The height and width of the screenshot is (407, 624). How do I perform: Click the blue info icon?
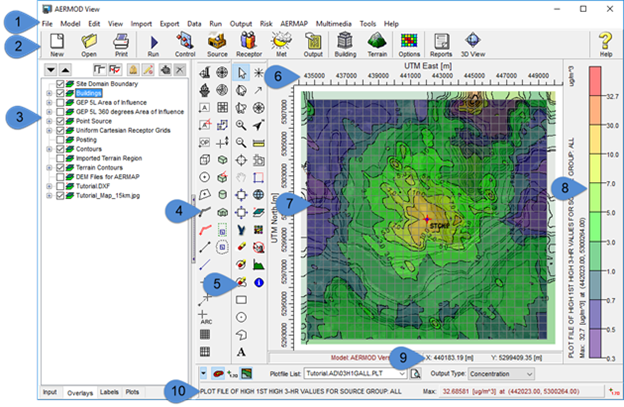[x=259, y=282]
